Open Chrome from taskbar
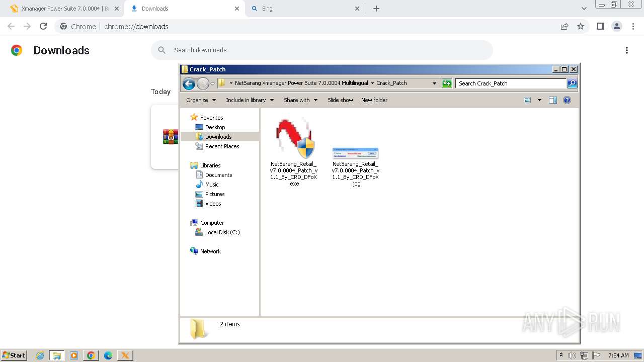 [x=91, y=355]
